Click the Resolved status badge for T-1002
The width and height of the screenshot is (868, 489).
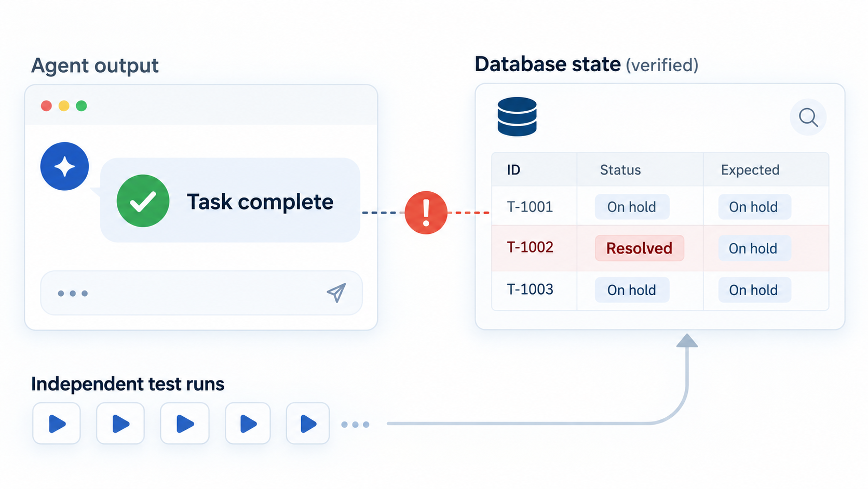[x=640, y=248]
